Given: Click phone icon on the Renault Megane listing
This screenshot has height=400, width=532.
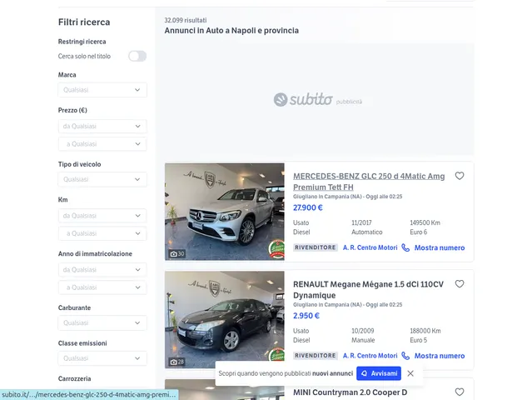Looking at the screenshot, I should click(x=405, y=355).
